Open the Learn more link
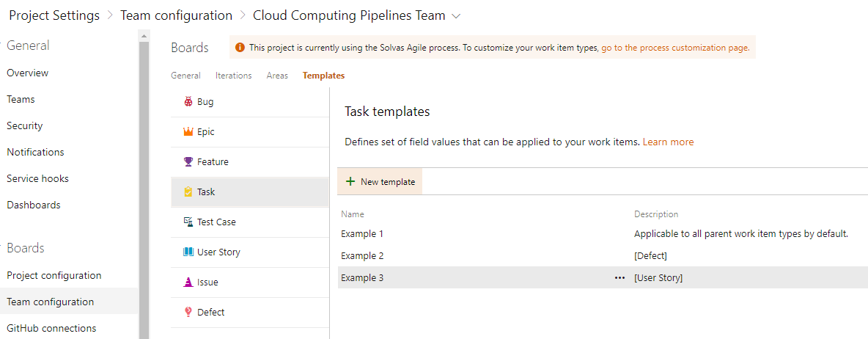The image size is (868, 339). click(668, 142)
